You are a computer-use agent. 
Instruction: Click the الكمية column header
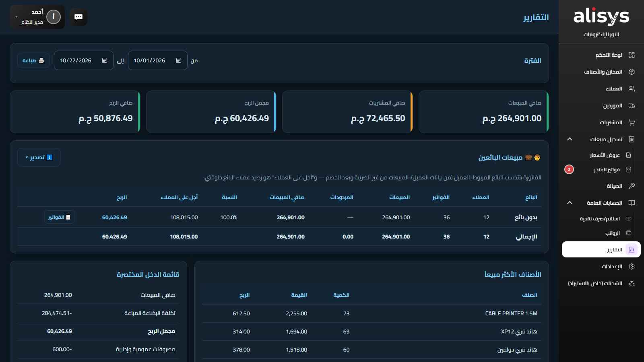(x=341, y=295)
